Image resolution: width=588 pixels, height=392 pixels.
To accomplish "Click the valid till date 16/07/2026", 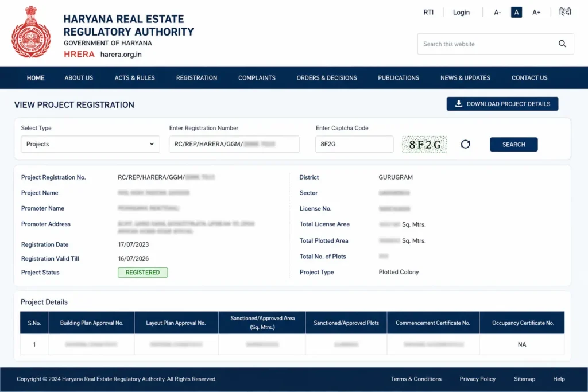I will [133, 259].
